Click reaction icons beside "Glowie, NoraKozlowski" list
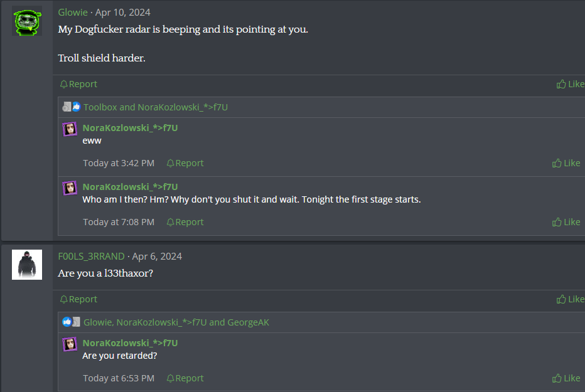 pyautogui.click(x=72, y=322)
